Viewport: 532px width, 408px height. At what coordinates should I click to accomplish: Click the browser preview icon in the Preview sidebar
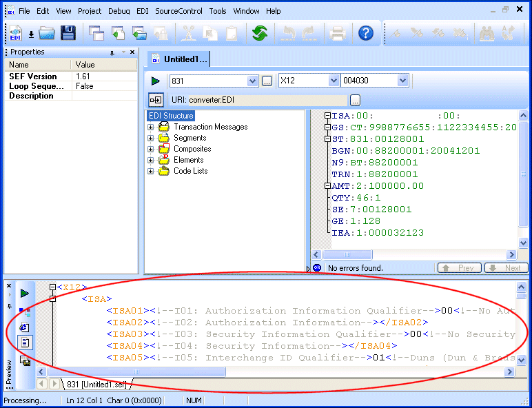pos(25,327)
